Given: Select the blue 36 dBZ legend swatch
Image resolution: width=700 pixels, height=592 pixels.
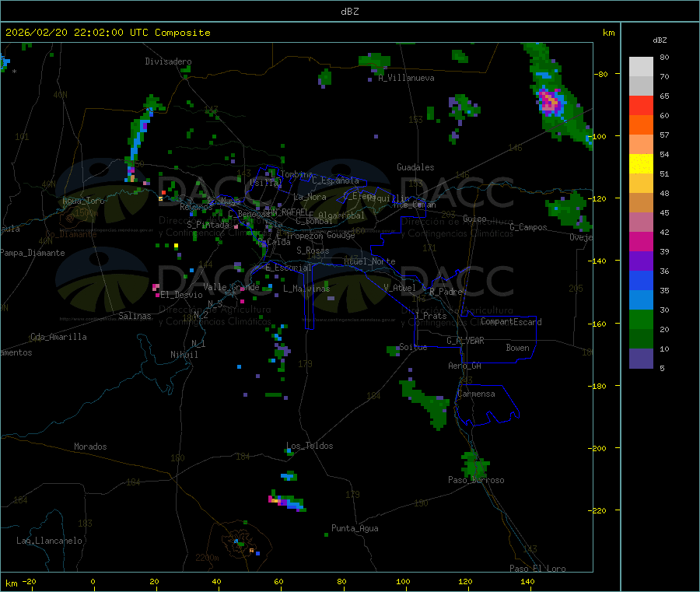Looking at the screenshot, I should [641, 280].
